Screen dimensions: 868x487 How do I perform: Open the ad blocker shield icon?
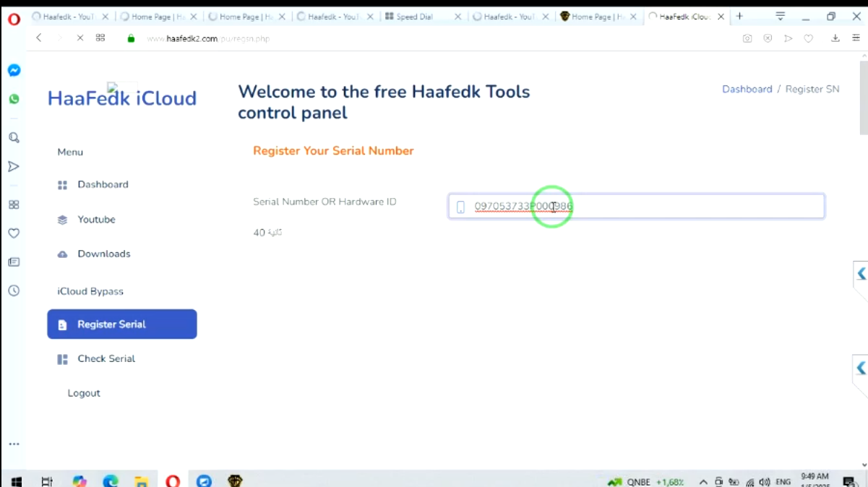[768, 38]
